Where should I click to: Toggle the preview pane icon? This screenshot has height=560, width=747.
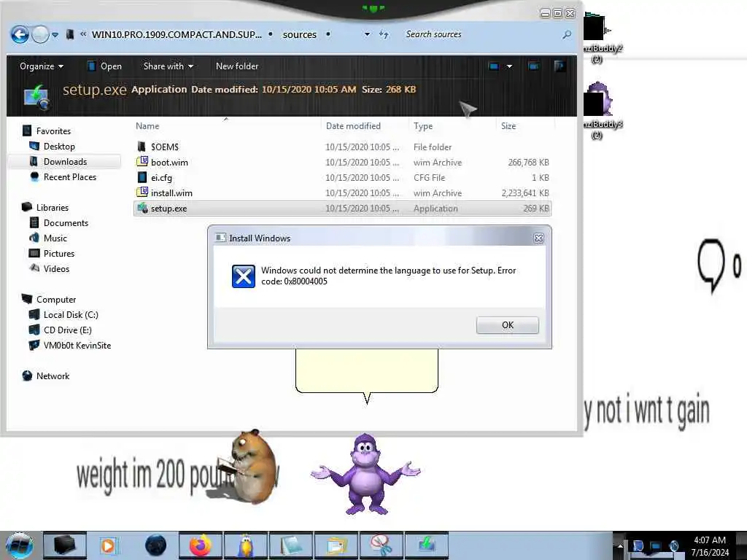click(x=533, y=66)
